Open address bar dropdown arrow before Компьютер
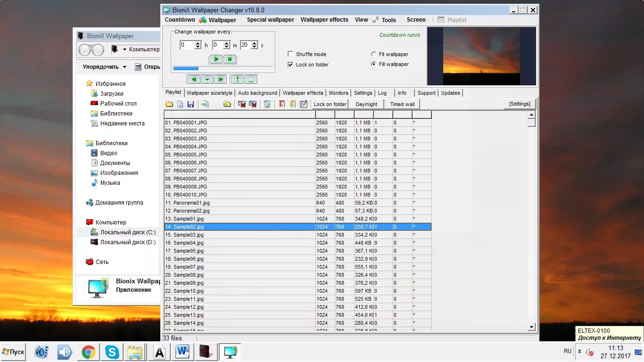This screenshot has width=644, height=362. 125,49
